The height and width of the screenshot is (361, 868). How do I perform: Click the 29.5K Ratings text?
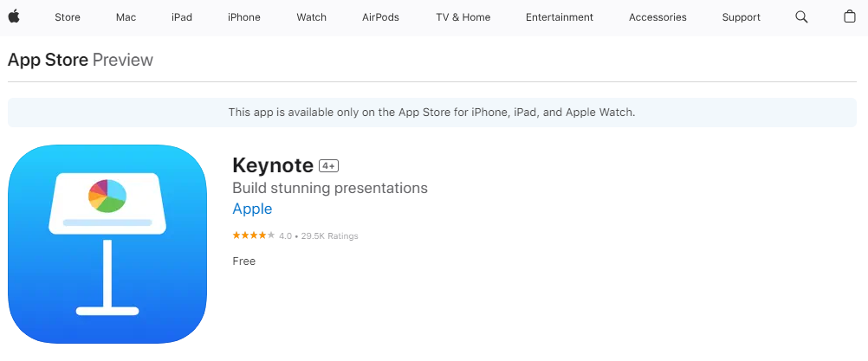pyautogui.click(x=329, y=235)
